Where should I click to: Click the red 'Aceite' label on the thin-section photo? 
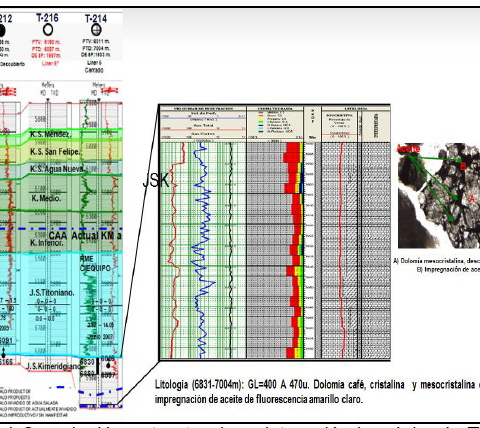(408, 149)
